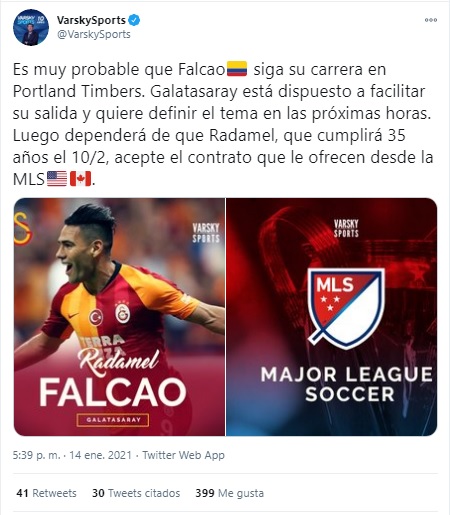Open the Major League Soccer image
The height and width of the screenshot is (515, 450).
pyautogui.click(x=332, y=317)
